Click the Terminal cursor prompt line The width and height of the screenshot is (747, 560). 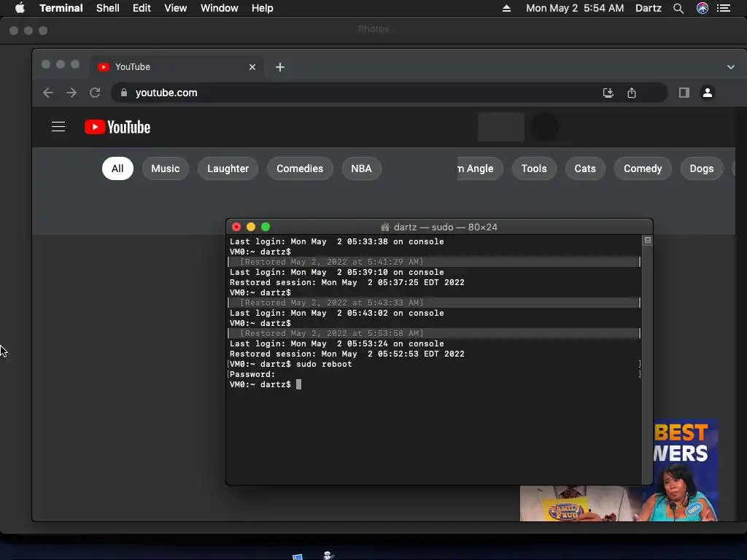[266, 384]
